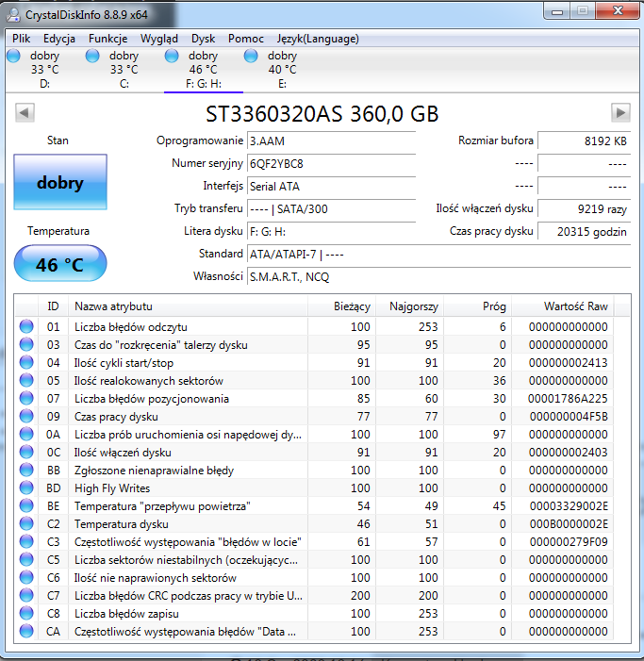The width and height of the screenshot is (644, 661).
Task: Click the CrystalDiskInfo title bar icon
Action: click(13, 15)
